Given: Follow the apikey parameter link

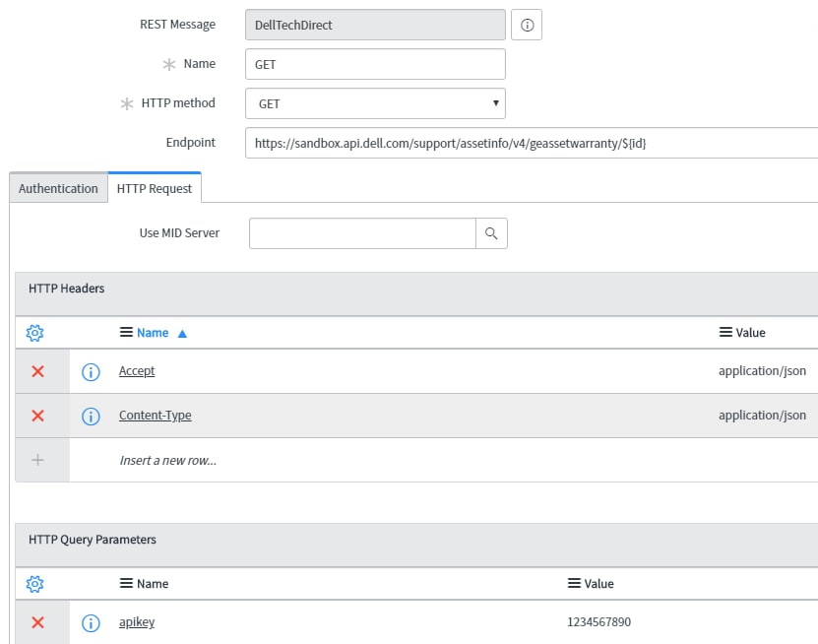Looking at the screenshot, I should point(137,621).
